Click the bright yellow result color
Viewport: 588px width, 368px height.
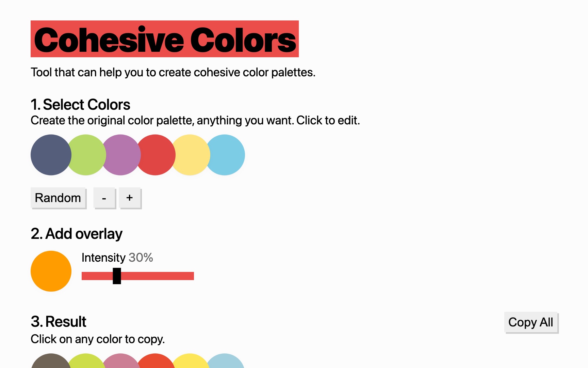[191, 362]
